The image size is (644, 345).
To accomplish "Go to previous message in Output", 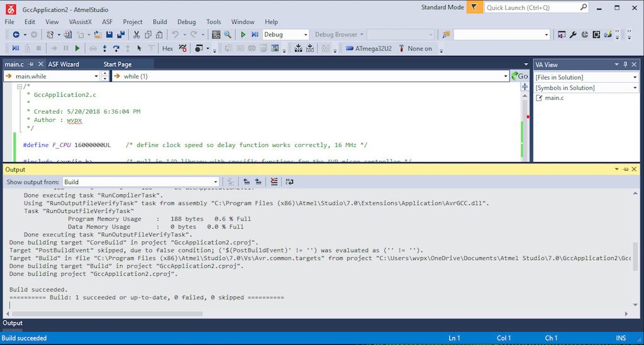I will click(247, 182).
